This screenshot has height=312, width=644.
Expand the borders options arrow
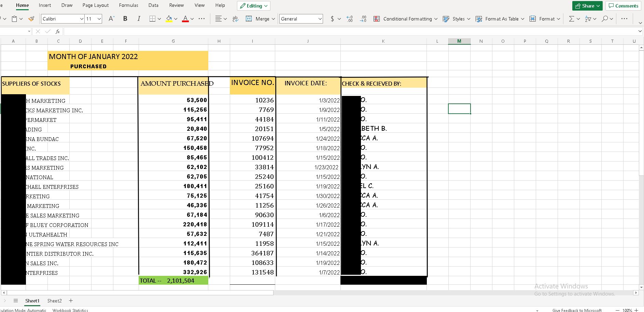159,19
